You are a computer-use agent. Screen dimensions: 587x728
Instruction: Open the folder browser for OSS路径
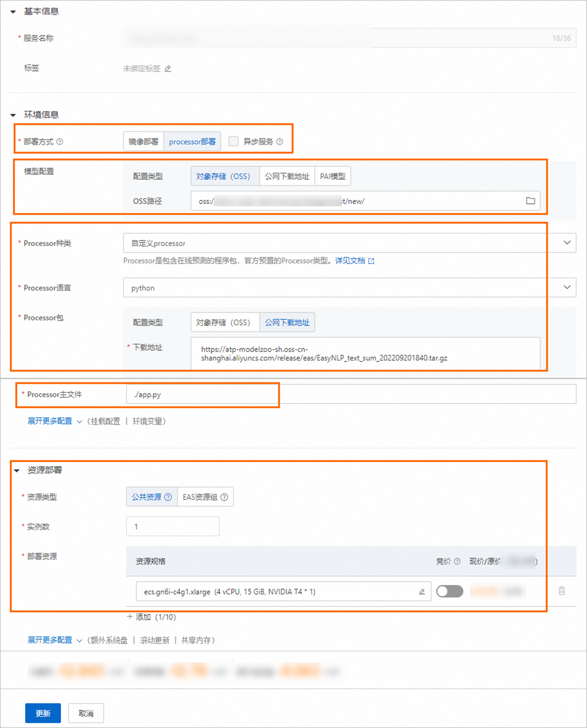pyautogui.click(x=530, y=201)
